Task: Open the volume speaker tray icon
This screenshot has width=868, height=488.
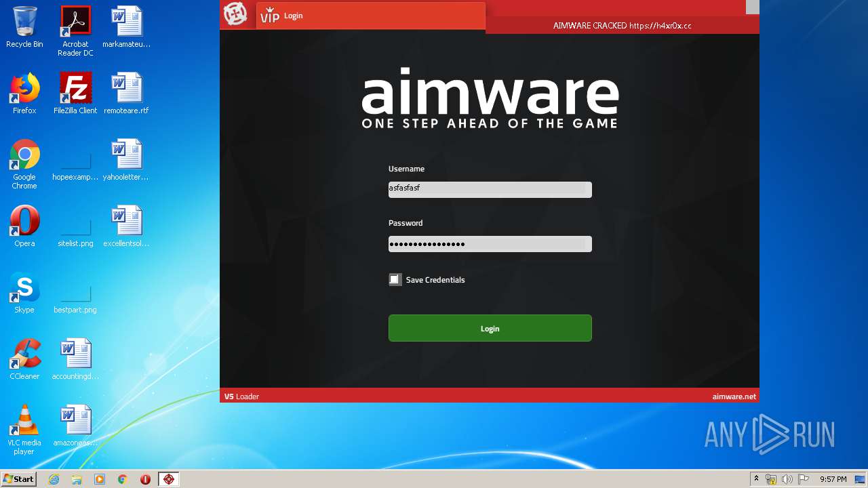Action: (787, 479)
